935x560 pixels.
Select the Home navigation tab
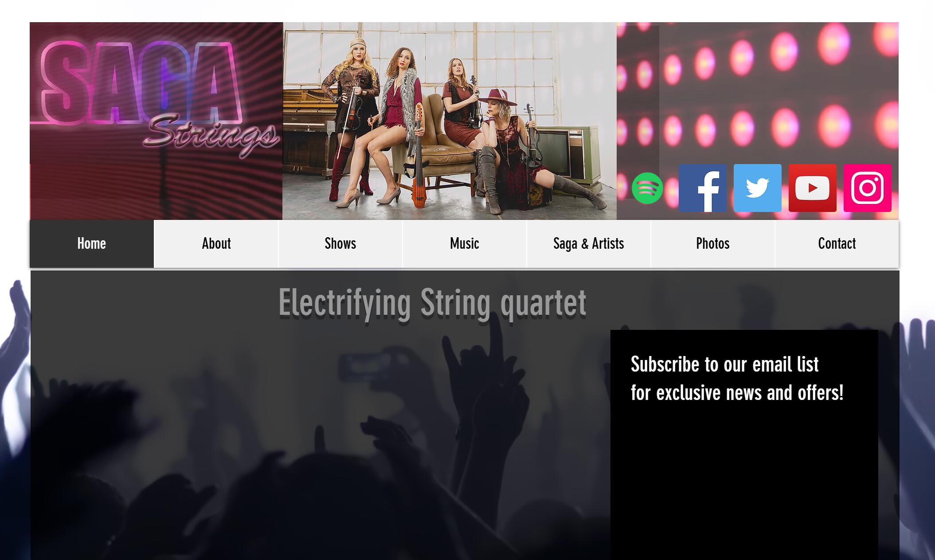pyautogui.click(x=92, y=244)
